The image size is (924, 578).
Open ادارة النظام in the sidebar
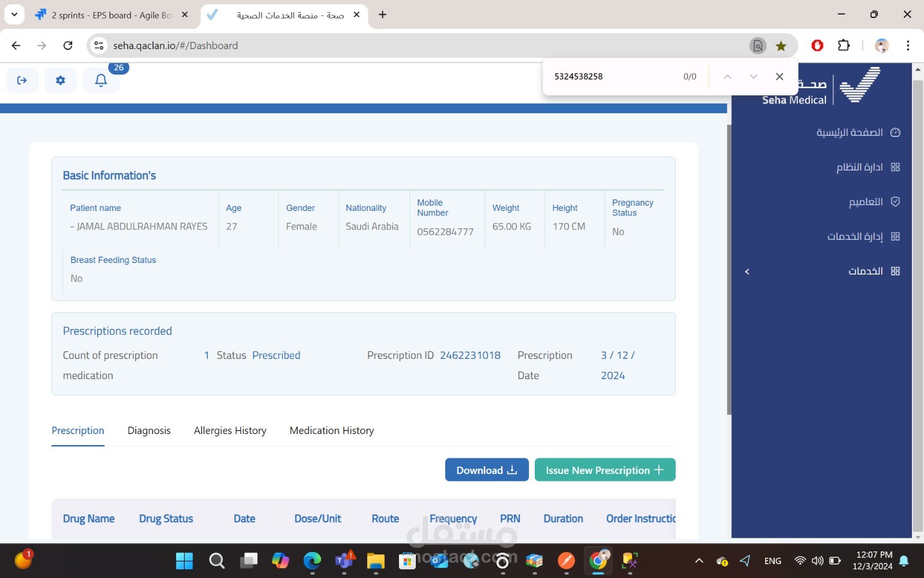tap(868, 167)
